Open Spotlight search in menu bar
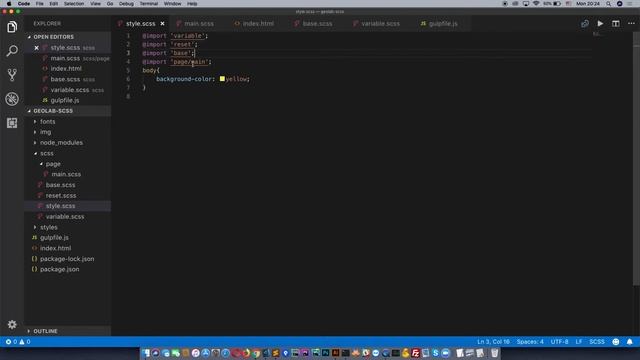 pos(608,4)
